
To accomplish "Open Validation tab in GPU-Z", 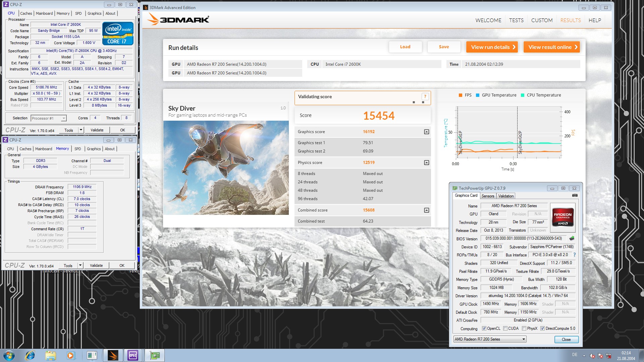I will coord(506,196).
